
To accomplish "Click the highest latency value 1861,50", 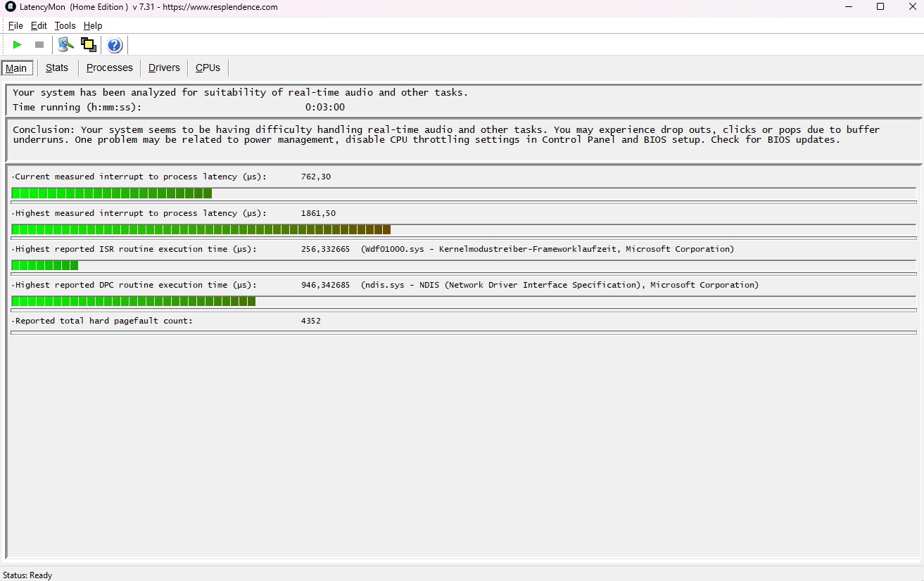I will coord(318,213).
